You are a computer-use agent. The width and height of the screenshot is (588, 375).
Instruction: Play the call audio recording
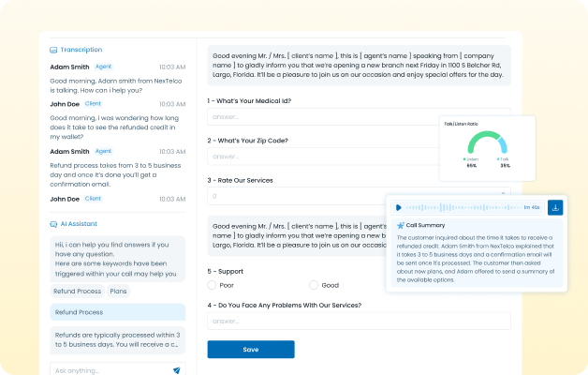399,207
